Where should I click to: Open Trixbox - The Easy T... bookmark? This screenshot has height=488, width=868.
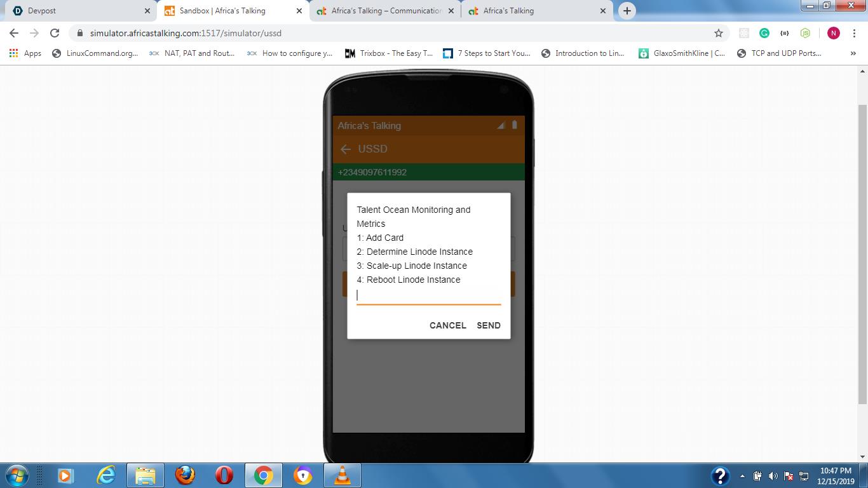[389, 53]
